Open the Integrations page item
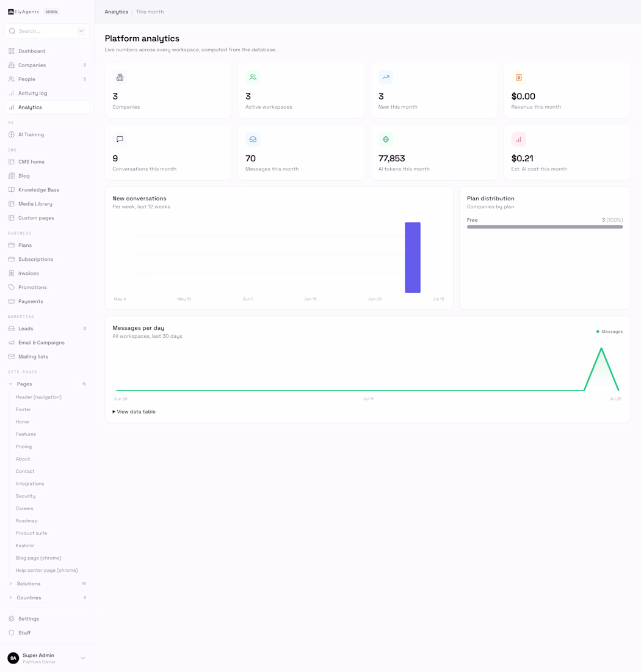The height and width of the screenshot is (672, 641). [29, 484]
